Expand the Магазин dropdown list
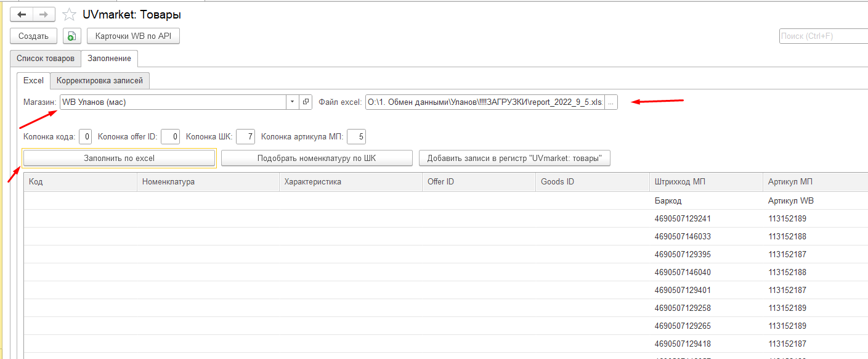Screen dimensions: 868x359 pos(292,102)
